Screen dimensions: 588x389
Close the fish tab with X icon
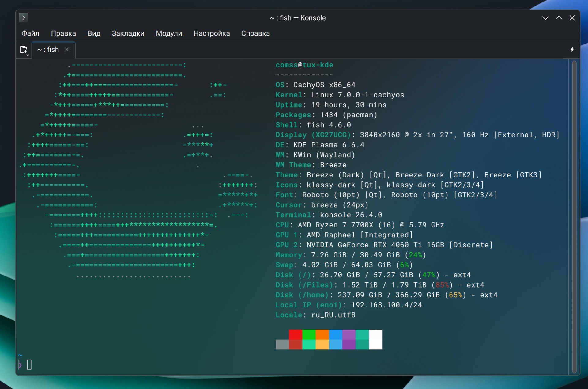point(67,49)
